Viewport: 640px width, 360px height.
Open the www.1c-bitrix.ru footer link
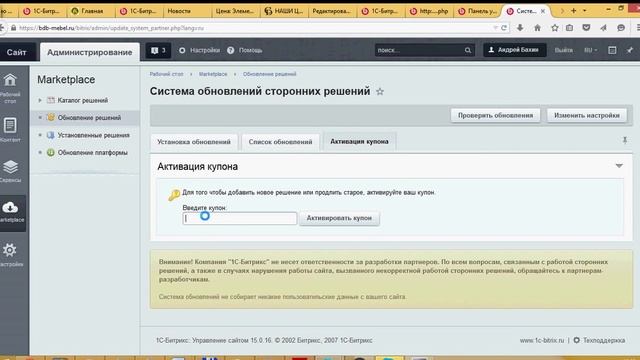(542, 340)
